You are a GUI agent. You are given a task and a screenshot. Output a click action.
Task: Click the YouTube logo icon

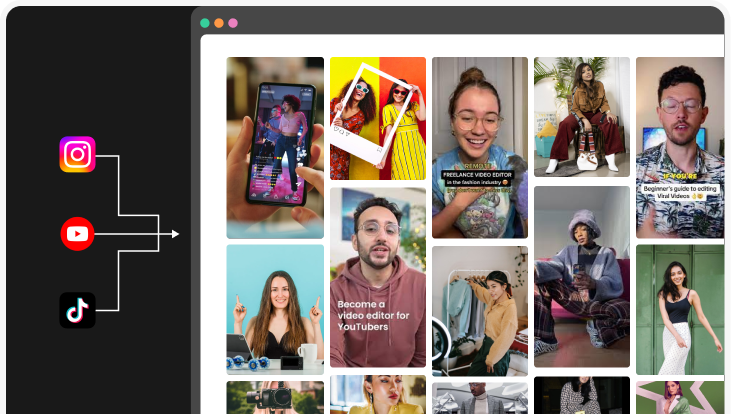77,234
